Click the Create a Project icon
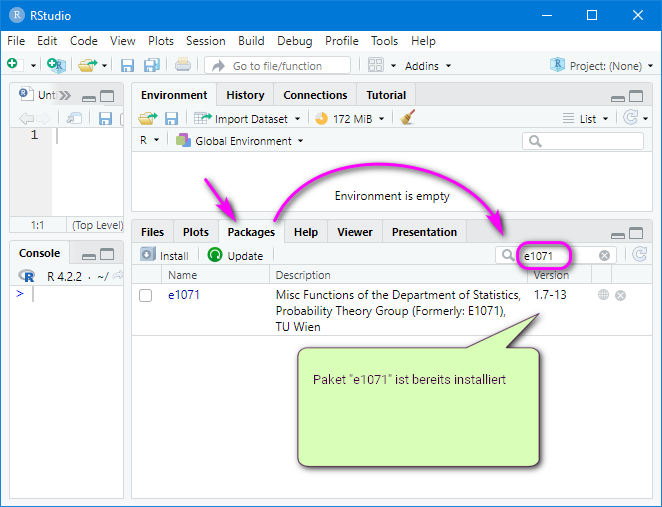Screen dimensions: 662x507 coord(56,65)
